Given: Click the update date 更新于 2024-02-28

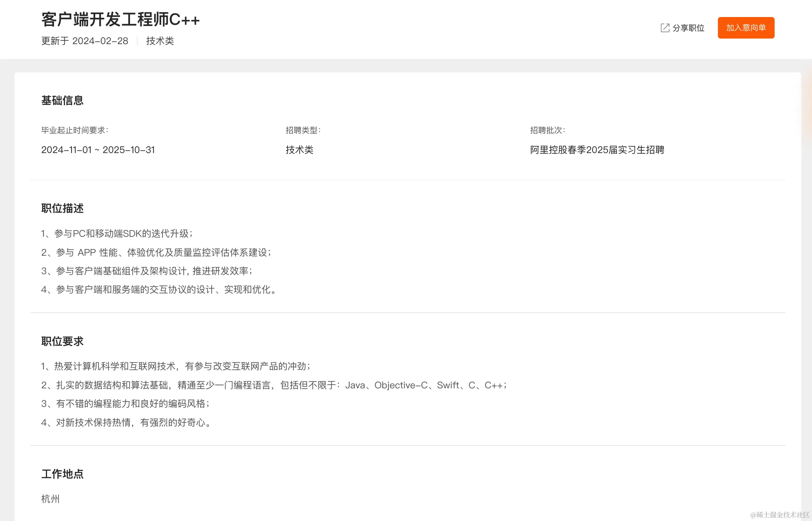Looking at the screenshot, I should [x=84, y=41].
